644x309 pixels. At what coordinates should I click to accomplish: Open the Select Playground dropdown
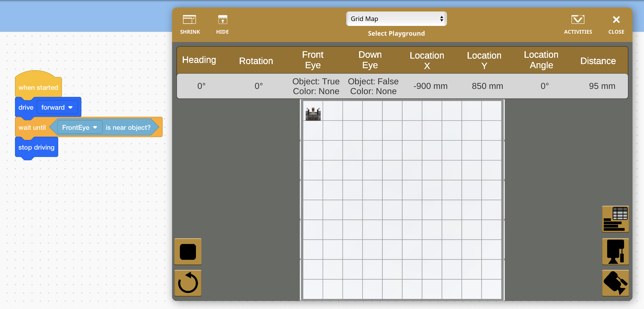coord(396,19)
